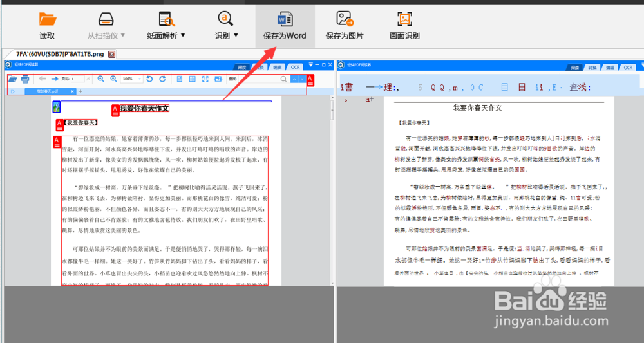644x343 pixels.
Task: Click rotate counterclockwise icon in left pane
Action: point(149,79)
